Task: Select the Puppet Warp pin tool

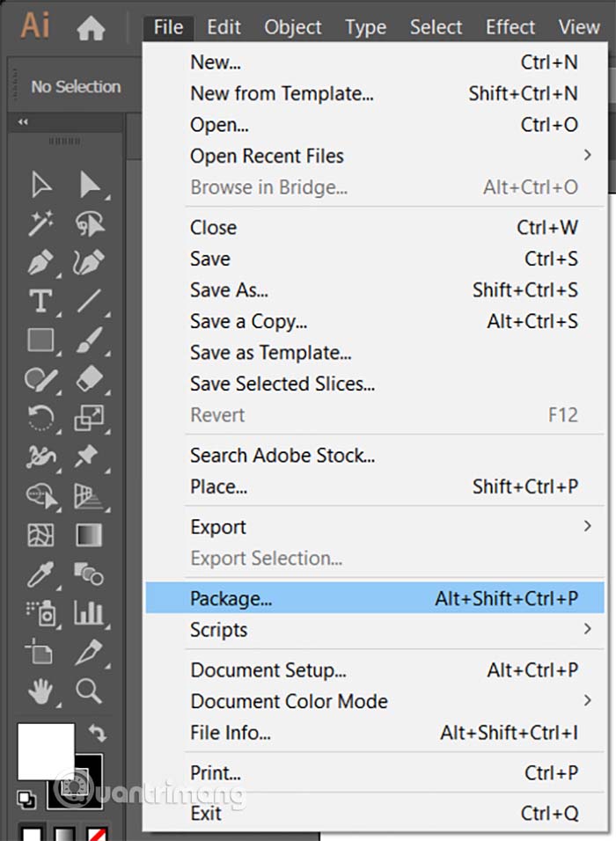Action: point(87,456)
